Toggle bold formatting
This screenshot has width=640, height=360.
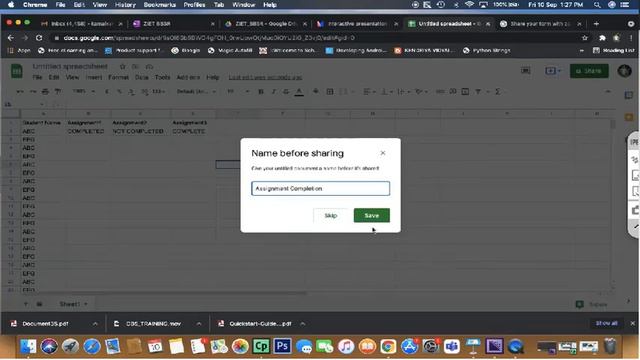[x=261, y=91]
